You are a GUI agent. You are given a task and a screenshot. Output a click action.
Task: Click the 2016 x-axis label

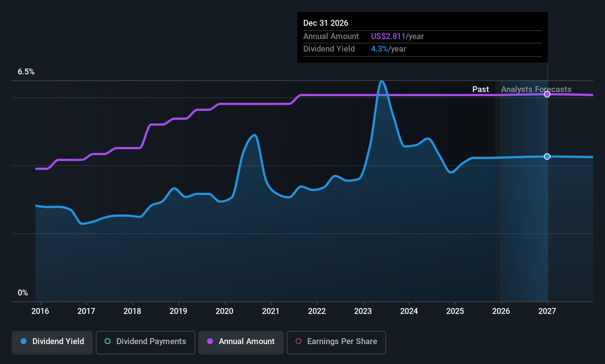40,311
